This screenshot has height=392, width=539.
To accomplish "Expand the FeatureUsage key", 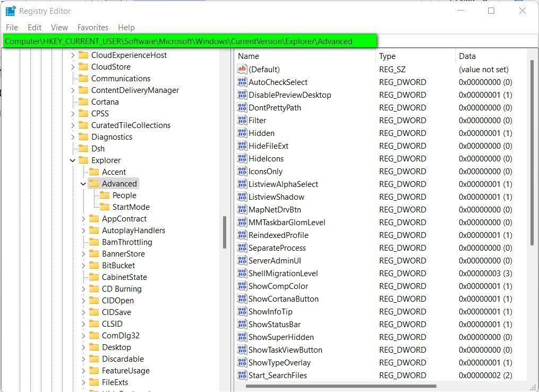I will click(83, 371).
